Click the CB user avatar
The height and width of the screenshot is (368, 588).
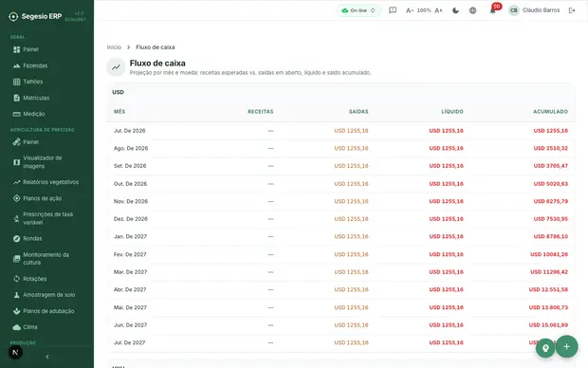tap(514, 10)
